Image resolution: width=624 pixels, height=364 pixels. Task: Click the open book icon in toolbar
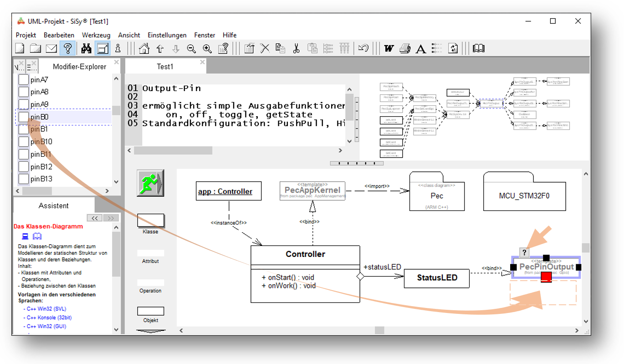tap(478, 48)
